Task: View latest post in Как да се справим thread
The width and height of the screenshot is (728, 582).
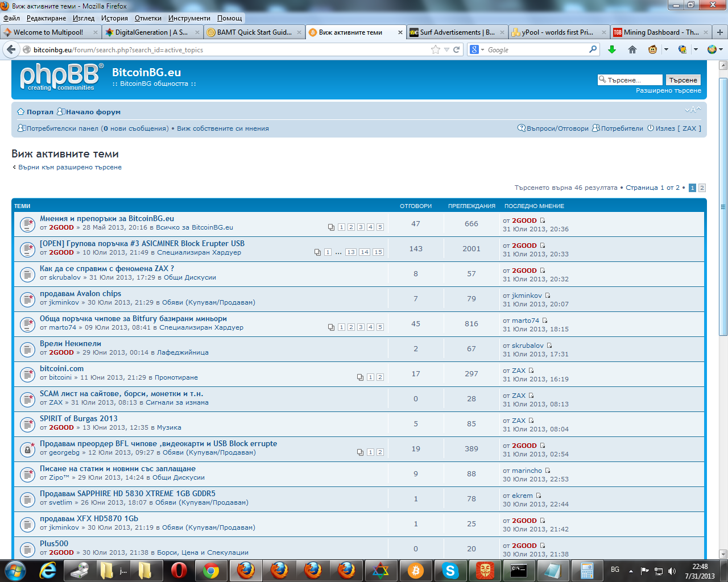Action: tap(543, 271)
